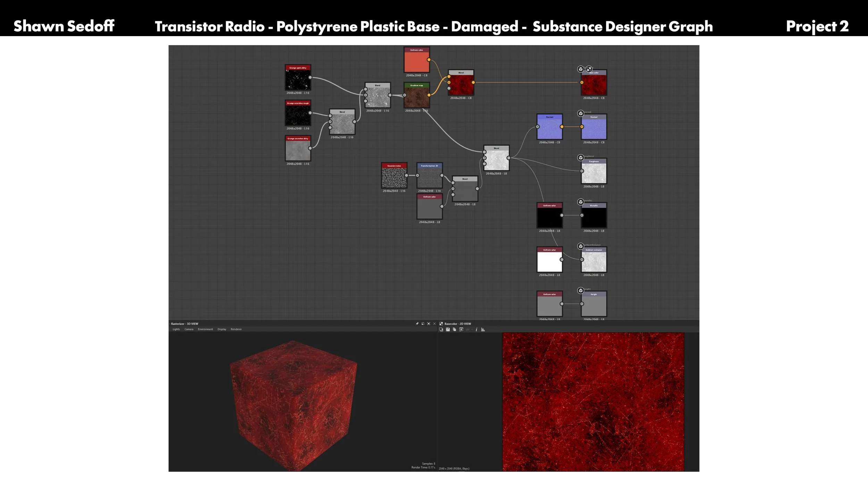Click the input connector of Roughness output node
The height and width of the screenshot is (488, 868).
(x=582, y=171)
